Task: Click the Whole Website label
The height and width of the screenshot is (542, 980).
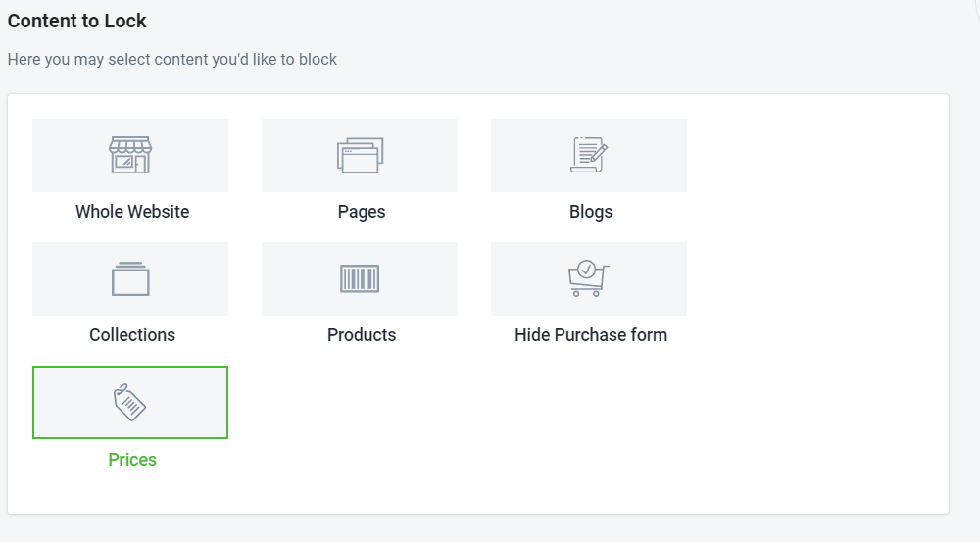Action: 132,212
